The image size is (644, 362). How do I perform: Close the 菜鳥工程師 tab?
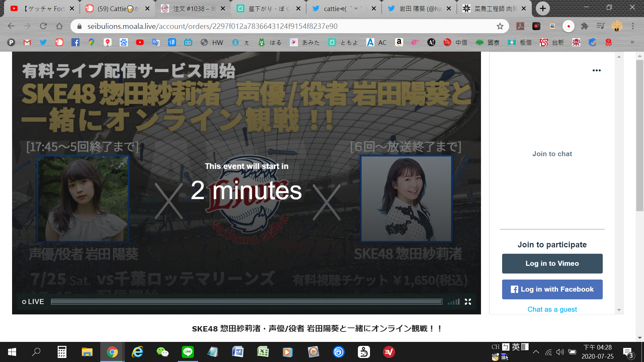tap(524, 9)
